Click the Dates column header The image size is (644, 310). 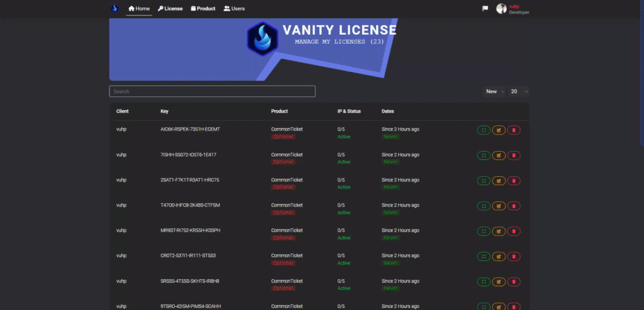[388, 111]
